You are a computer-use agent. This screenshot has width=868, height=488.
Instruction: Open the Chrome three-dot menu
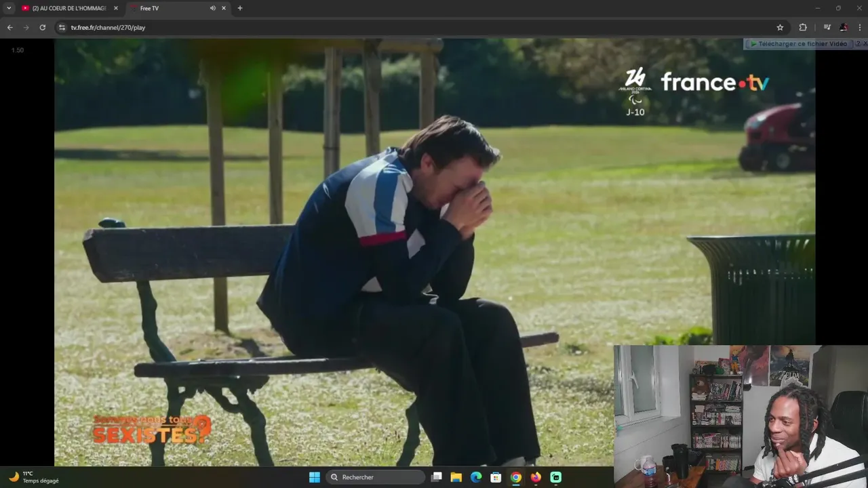860,27
